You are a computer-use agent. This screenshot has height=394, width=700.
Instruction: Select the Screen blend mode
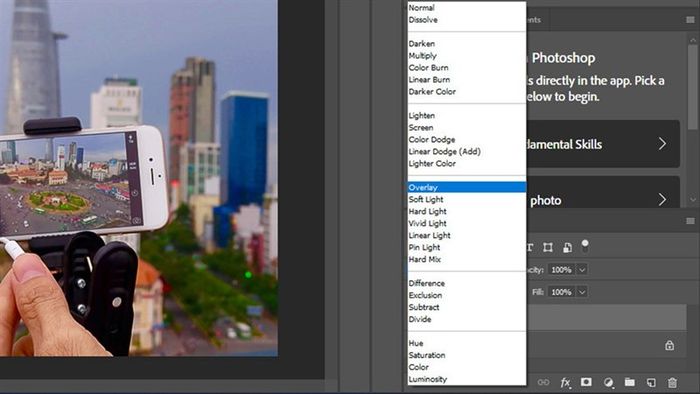pos(421,128)
